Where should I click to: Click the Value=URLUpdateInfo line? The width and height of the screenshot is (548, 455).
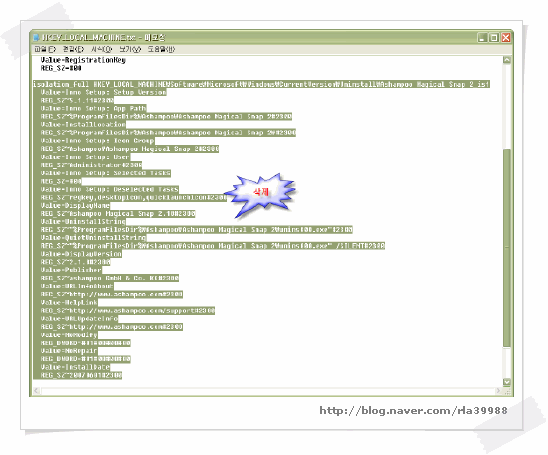tap(79, 319)
